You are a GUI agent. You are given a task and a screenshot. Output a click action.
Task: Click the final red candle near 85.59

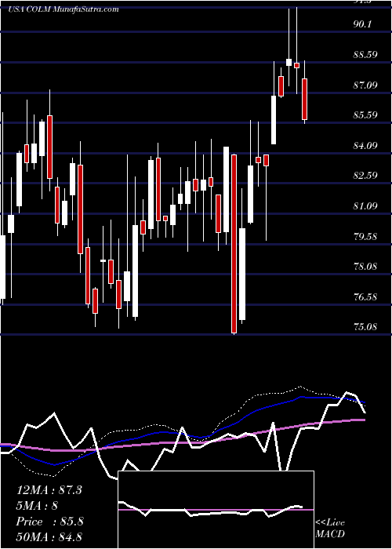(304, 99)
